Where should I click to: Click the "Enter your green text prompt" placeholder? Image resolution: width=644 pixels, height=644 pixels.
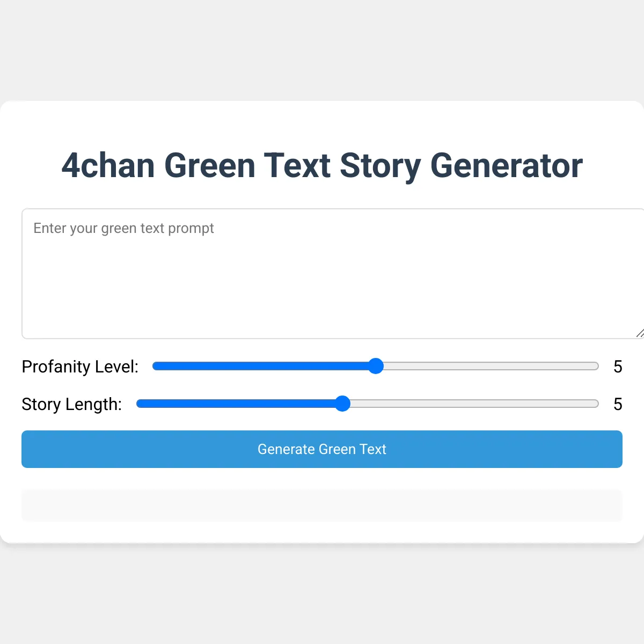coord(123,229)
